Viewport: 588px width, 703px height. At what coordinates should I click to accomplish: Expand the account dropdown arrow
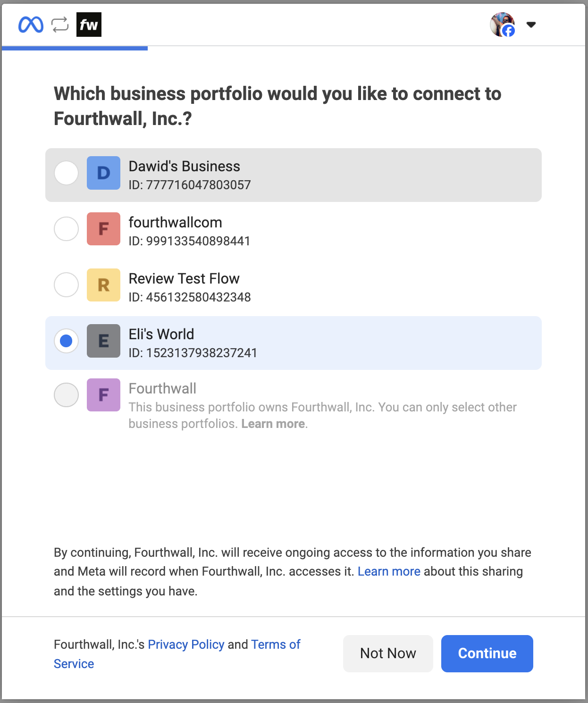[531, 25]
